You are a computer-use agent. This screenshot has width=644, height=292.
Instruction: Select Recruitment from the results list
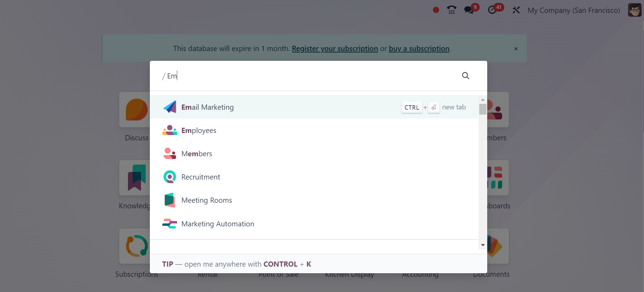point(314,177)
